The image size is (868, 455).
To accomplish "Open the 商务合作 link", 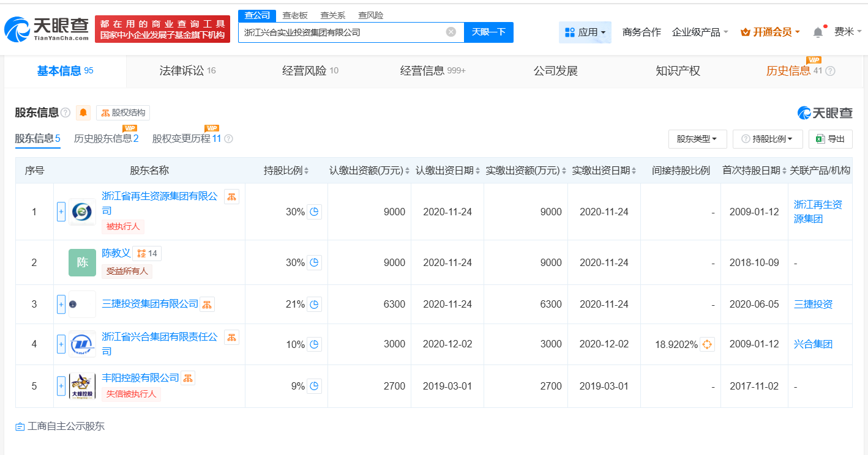I will coord(642,32).
